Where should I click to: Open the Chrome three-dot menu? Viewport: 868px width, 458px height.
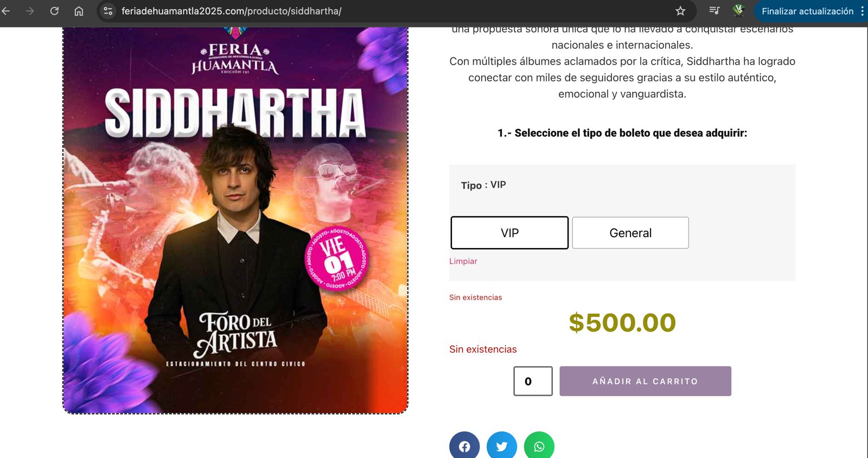click(862, 11)
